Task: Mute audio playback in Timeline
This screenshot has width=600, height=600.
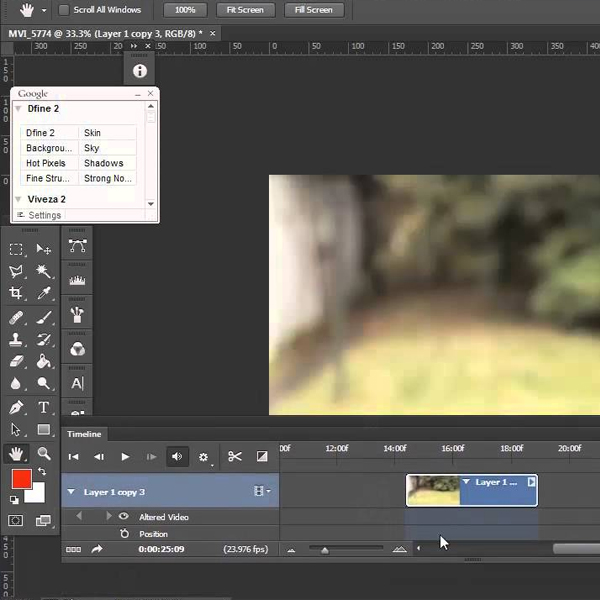Action: [x=177, y=457]
